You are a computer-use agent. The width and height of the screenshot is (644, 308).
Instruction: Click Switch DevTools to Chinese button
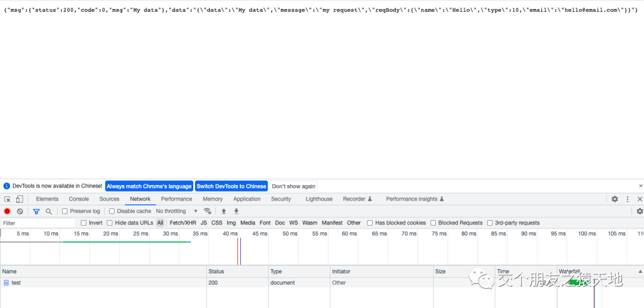pos(231,186)
